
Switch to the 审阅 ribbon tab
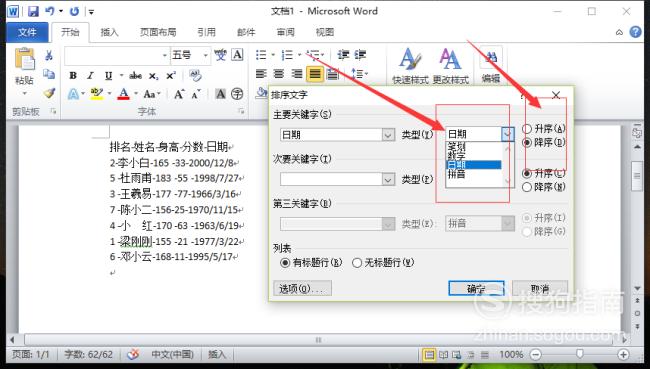[x=286, y=32]
